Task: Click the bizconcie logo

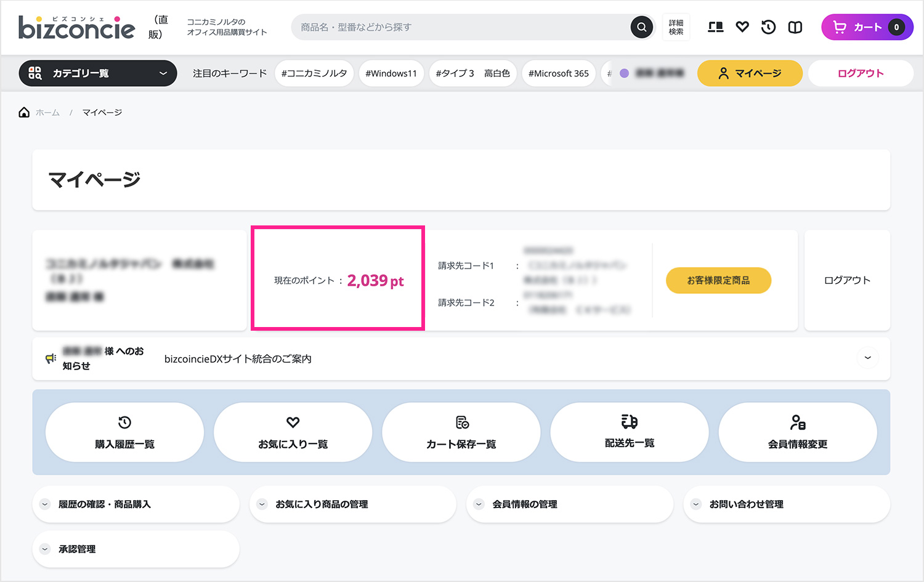Action: coord(76,28)
